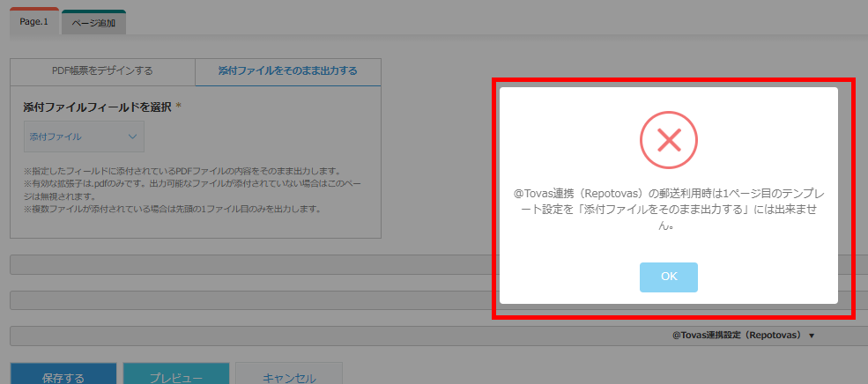
Task: Click the note about multiple attached files
Action: pos(172,210)
